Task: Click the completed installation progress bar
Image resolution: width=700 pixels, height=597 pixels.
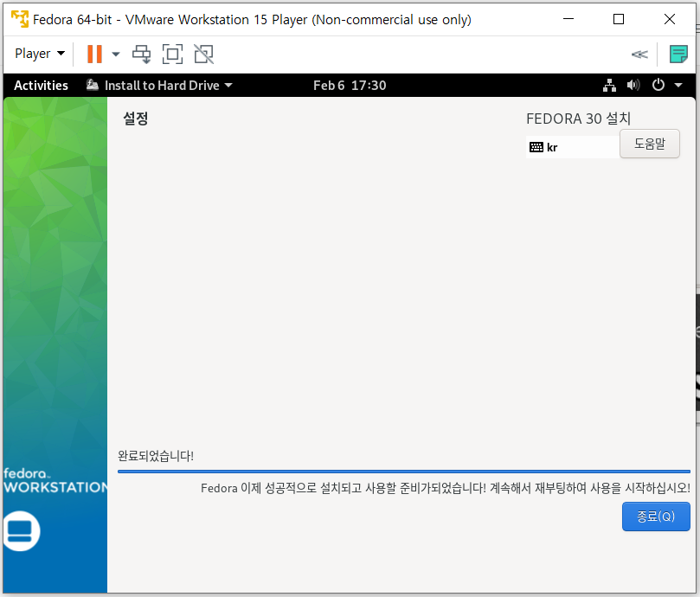Action: (403, 471)
